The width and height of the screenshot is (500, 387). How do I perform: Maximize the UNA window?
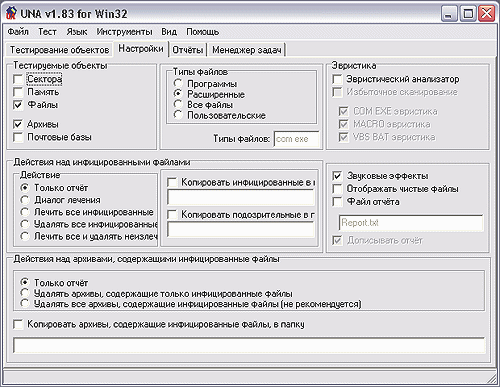click(468, 14)
